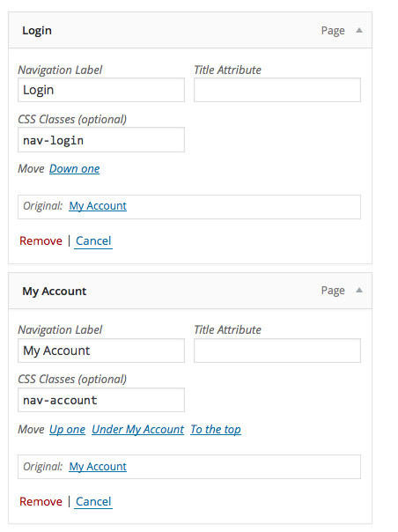Collapse the Login menu item arrow
Image resolution: width=398 pixels, height=532 pixels.
(x=359, y=31)
